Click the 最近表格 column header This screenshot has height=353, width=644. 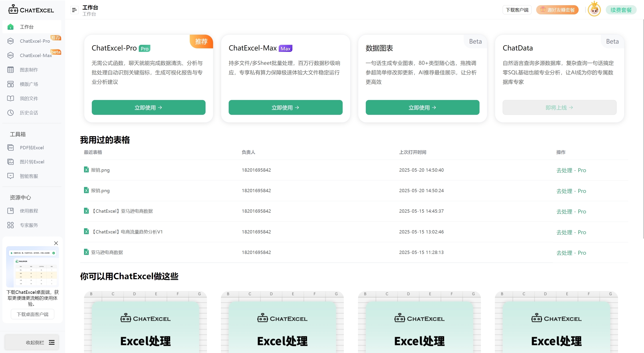click(x=93, y=152)
